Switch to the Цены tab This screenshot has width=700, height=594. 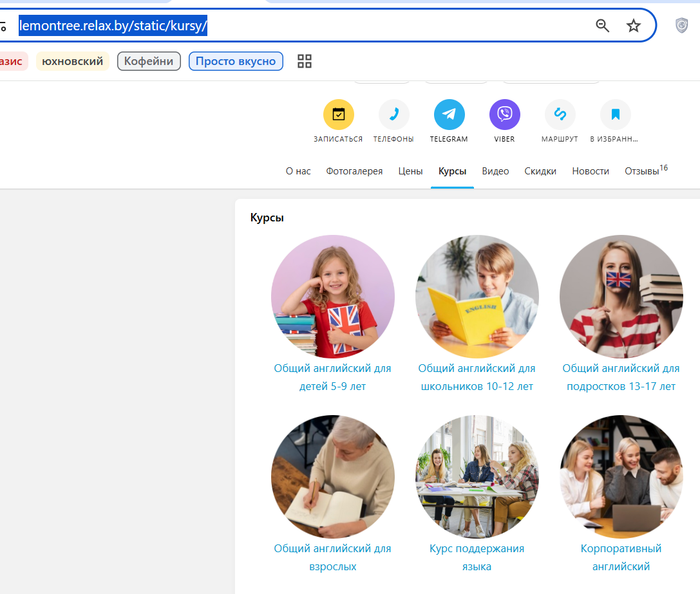coord(410,171)
